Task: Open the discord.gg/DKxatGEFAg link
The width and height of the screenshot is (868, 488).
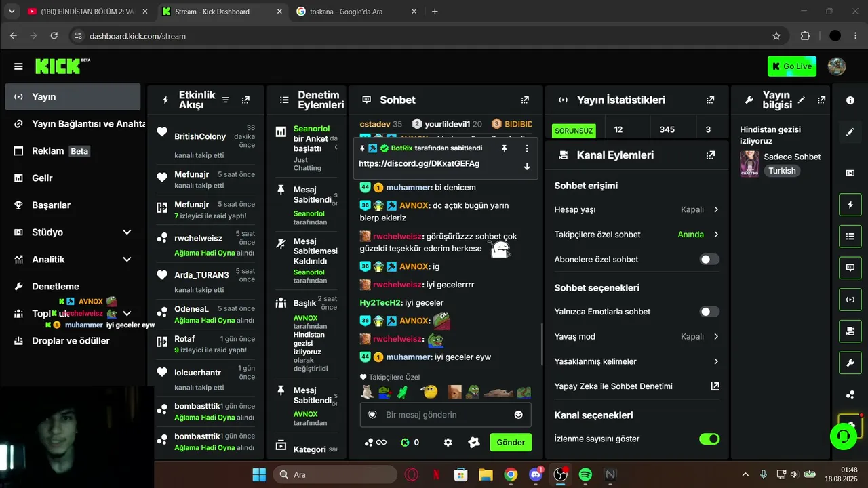Action: (419, 163)
